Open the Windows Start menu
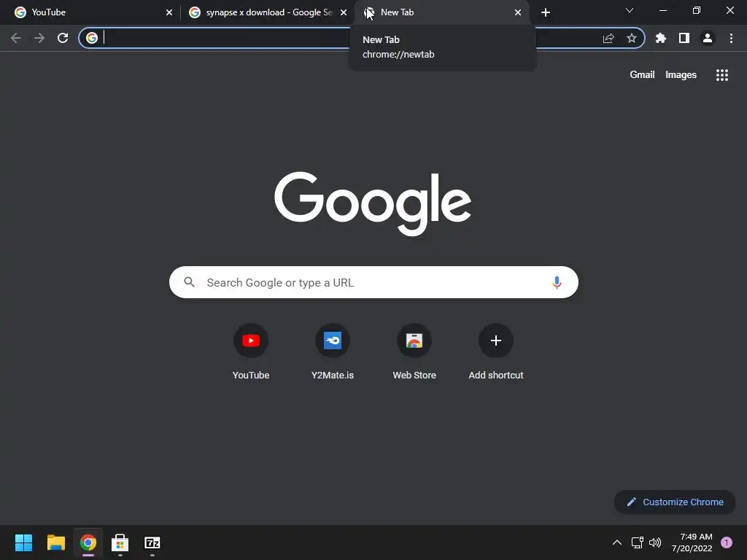This screenshot has height=560, width=747. pyautogui.click(x=23, y=542)
